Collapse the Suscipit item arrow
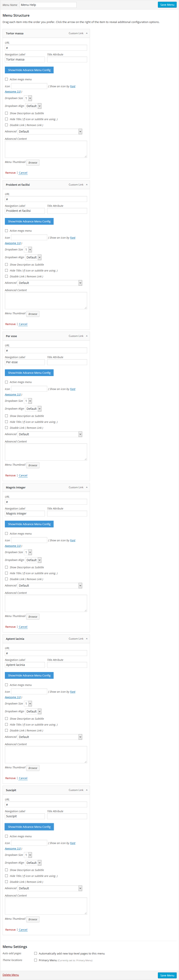This screenshot has width=179, height=980. [87, 790]
